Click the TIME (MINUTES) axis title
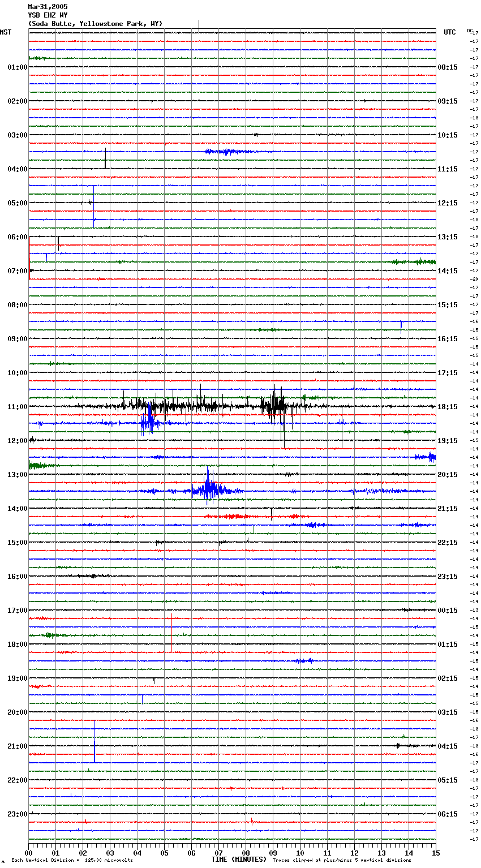The height and width of the screenshot is (868, 481). [x=239, y=860]
